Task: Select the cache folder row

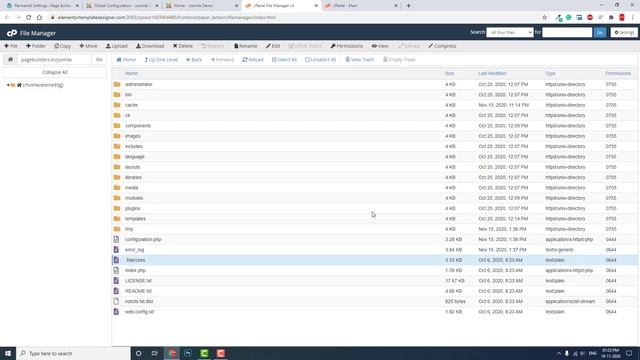Action: tap(375, 105)
